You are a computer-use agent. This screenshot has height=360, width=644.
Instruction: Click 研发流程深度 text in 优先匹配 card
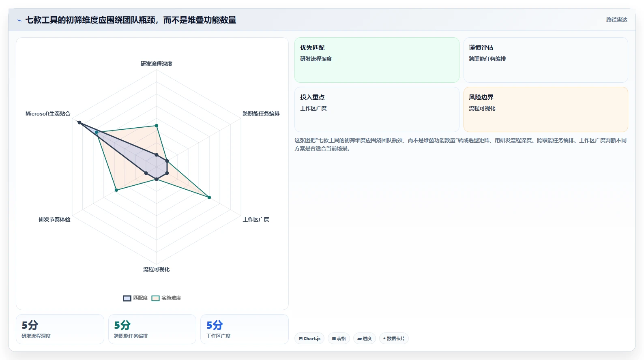coord(316,59)
